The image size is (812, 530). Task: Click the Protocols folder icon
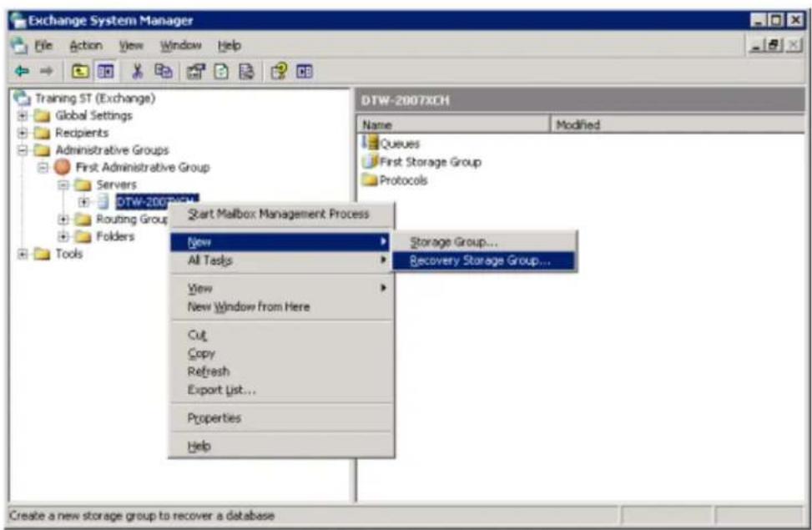[370, 179]
